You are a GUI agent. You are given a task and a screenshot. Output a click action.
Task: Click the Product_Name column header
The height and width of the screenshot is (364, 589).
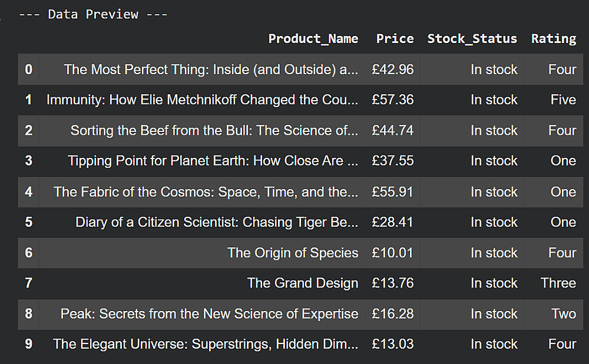pos(313,39)
